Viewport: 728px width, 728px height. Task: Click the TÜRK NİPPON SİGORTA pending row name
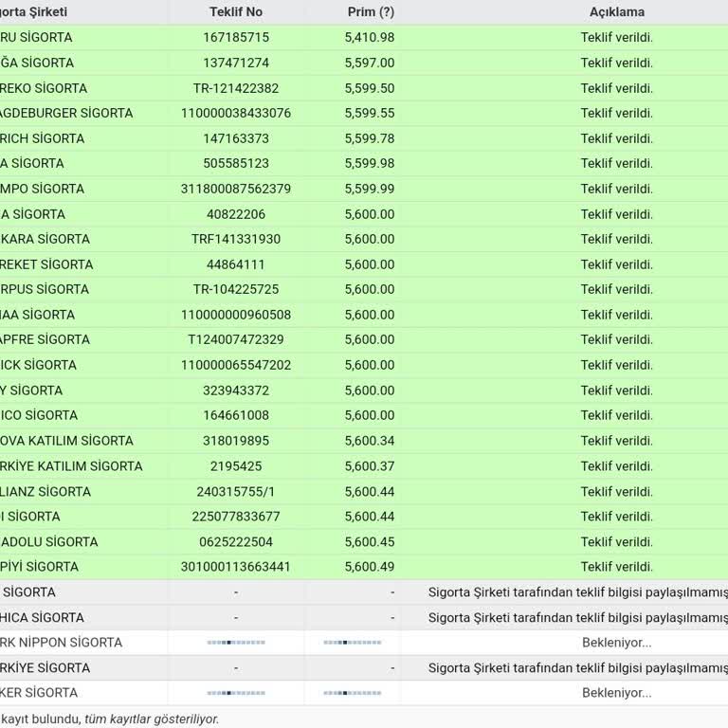[x=61, y=643]
